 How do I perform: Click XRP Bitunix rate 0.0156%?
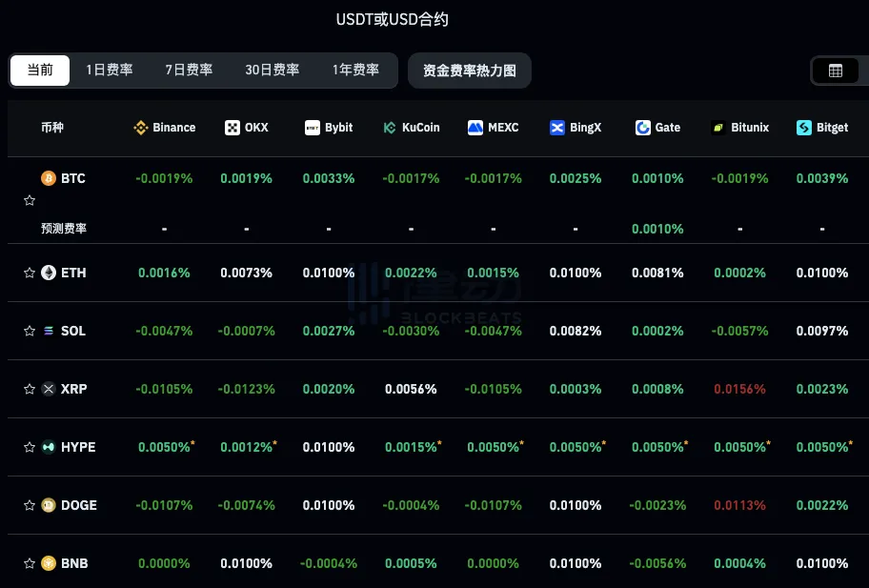click(x=739, y=389)
